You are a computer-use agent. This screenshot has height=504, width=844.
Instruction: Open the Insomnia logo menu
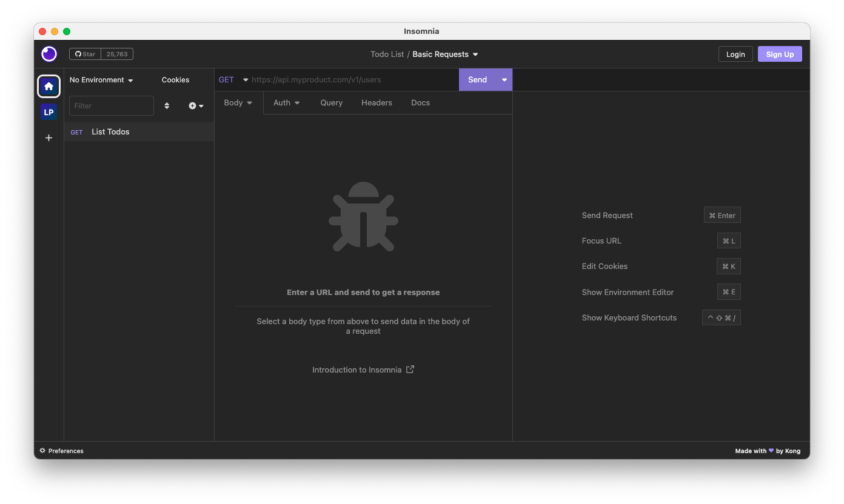49,54
